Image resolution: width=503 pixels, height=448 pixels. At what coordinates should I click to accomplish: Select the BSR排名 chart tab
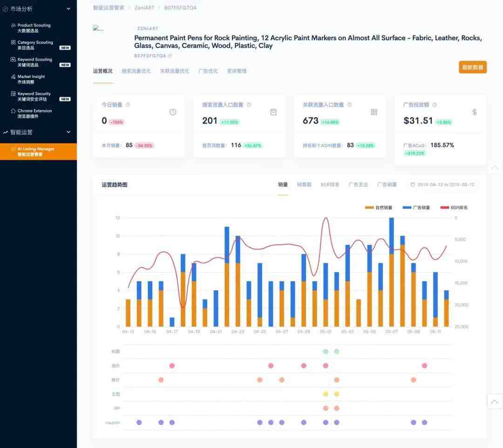330,185
